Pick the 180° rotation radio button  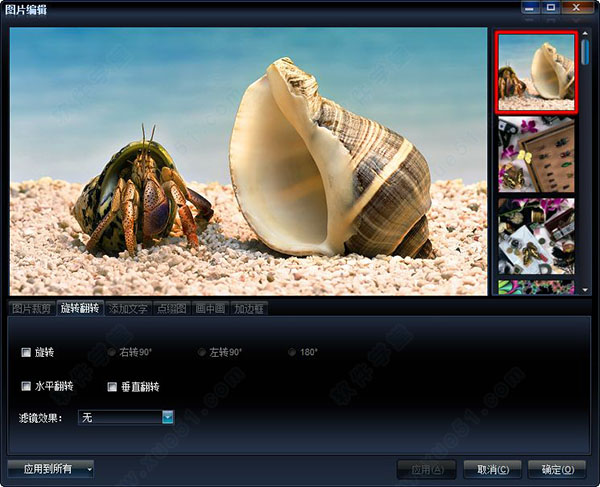click(292, 352)
